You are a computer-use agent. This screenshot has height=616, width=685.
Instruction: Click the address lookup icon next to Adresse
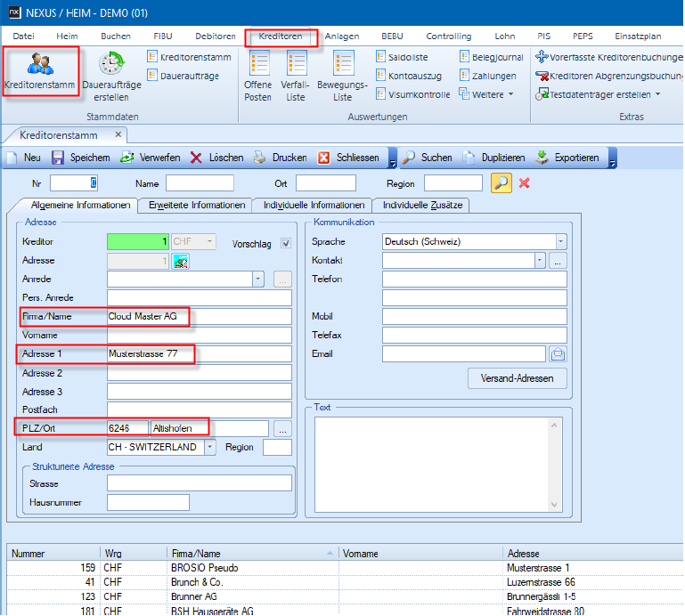click(x=181, y=261)
